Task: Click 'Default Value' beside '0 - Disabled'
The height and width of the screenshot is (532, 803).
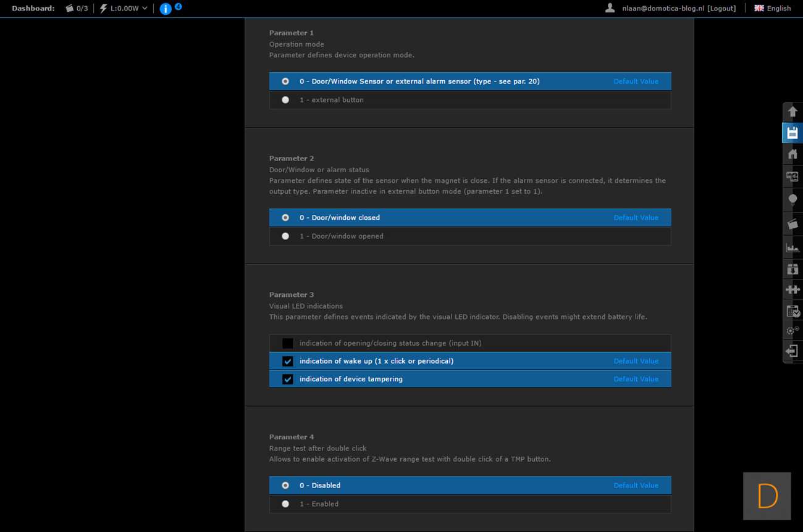Action: pyautogui.click(x=636, y=486)
